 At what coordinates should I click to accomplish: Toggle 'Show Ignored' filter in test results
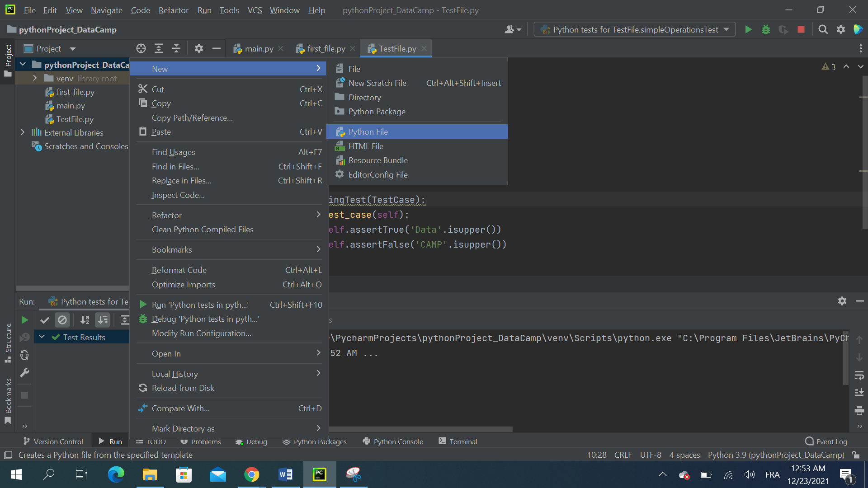click(x=62, y=320)
